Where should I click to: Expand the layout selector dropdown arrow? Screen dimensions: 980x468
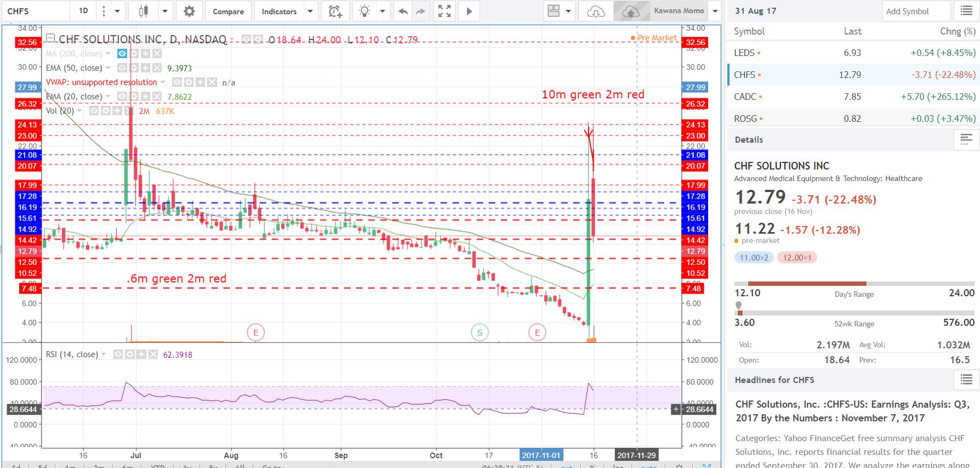pyautogui.click(x=568, y=11)
